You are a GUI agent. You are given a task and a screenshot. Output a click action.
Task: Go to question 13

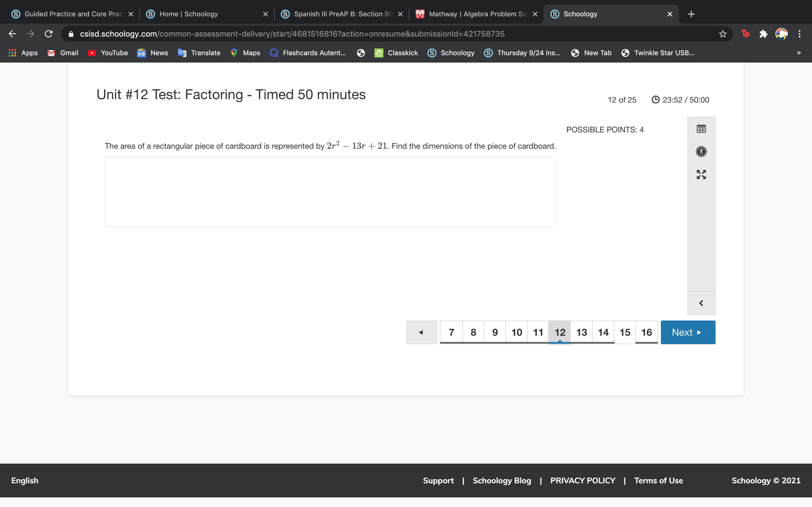pos(581,332)
